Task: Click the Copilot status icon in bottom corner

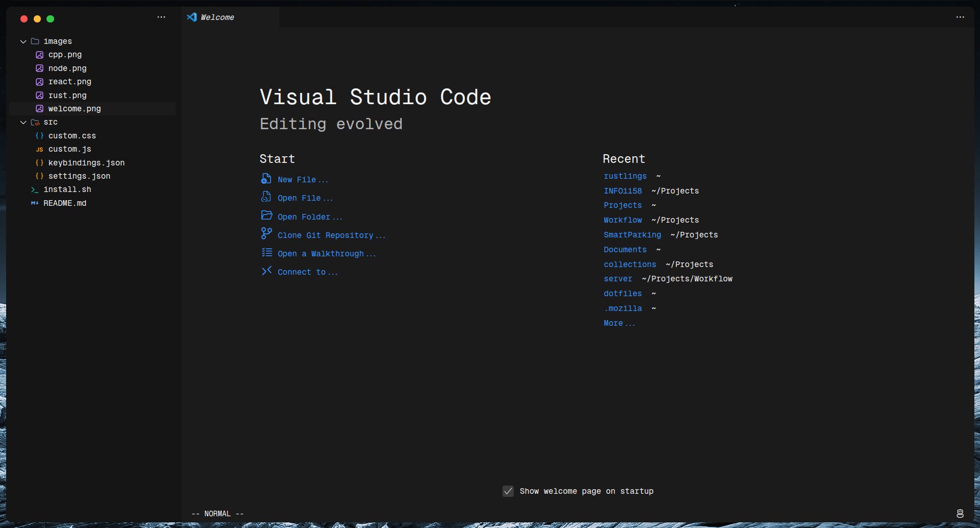Action: coord(960,514)
